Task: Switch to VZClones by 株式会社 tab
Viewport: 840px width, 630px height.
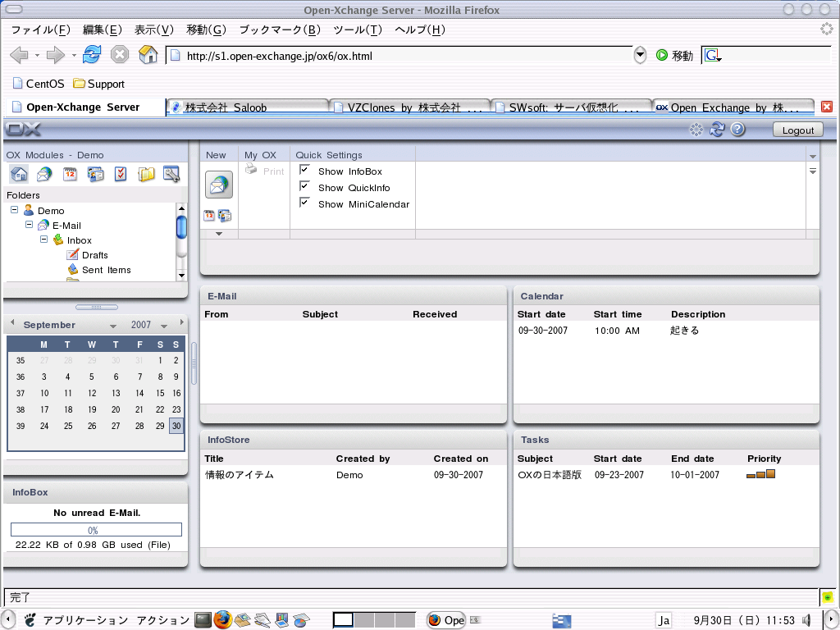Action: pyautogui.click(x=409, y=107)
